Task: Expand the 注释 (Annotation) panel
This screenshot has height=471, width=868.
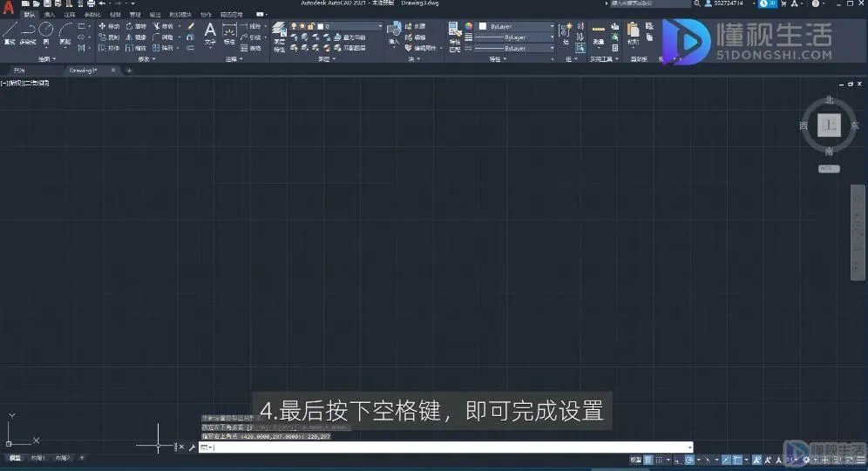Action: 234,58
